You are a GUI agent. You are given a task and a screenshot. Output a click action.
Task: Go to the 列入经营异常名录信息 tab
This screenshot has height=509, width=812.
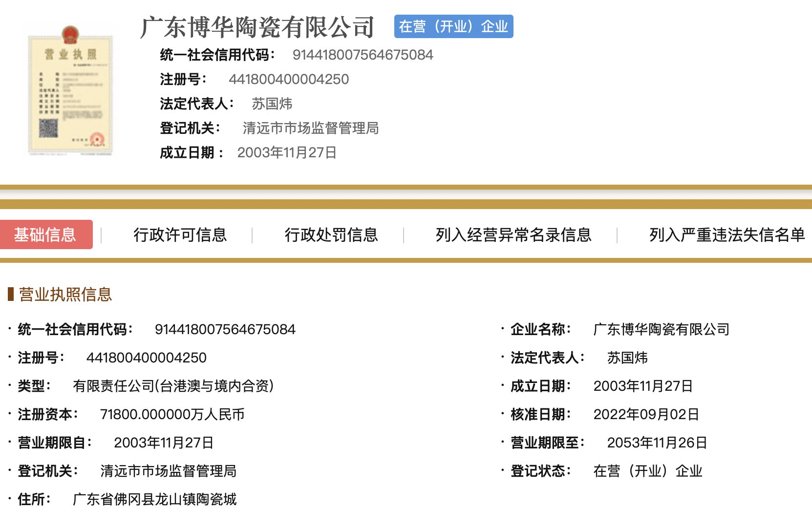[x=513, y=235]
